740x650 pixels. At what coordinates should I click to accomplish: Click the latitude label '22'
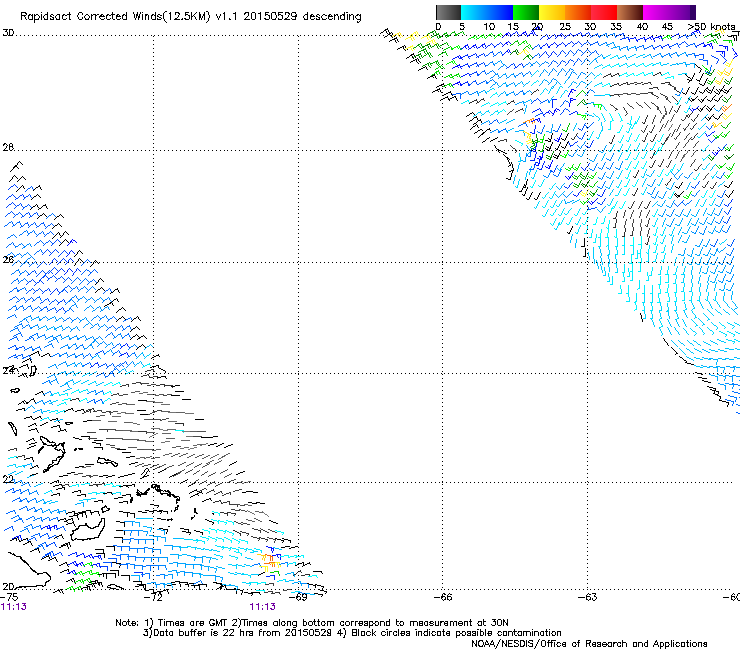pyautogui.click(x=8, y=480)
